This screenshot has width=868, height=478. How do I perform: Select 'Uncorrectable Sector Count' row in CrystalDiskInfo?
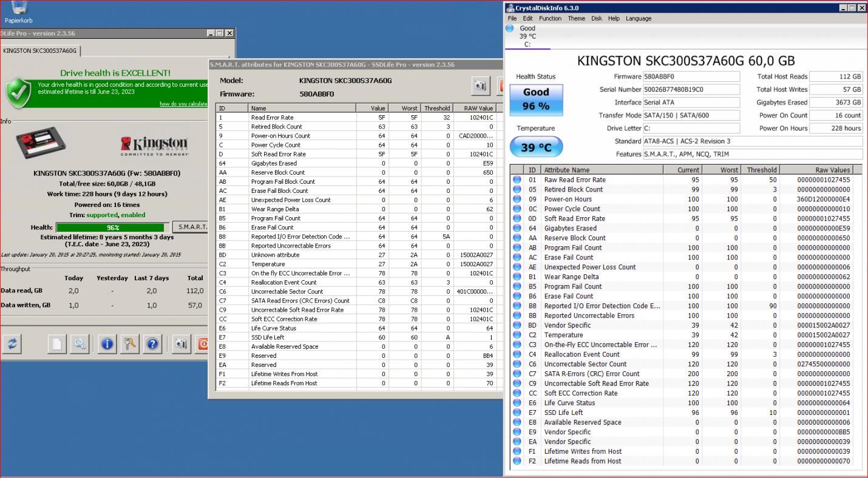pos(682,364)
